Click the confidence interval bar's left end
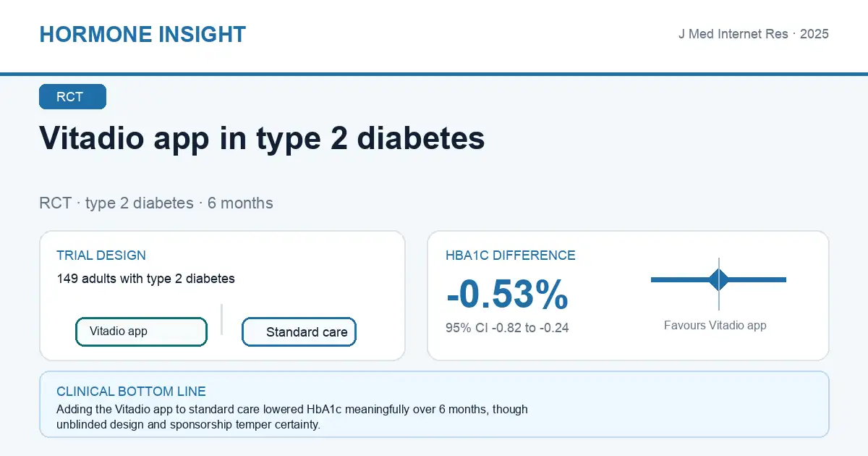Viewport: 868px width, 456px height. [654, 279]
